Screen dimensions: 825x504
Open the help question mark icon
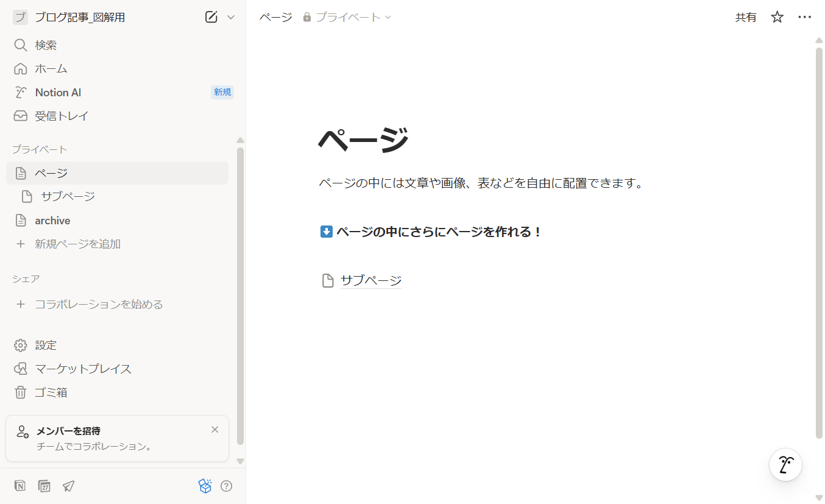pos(226,486)
